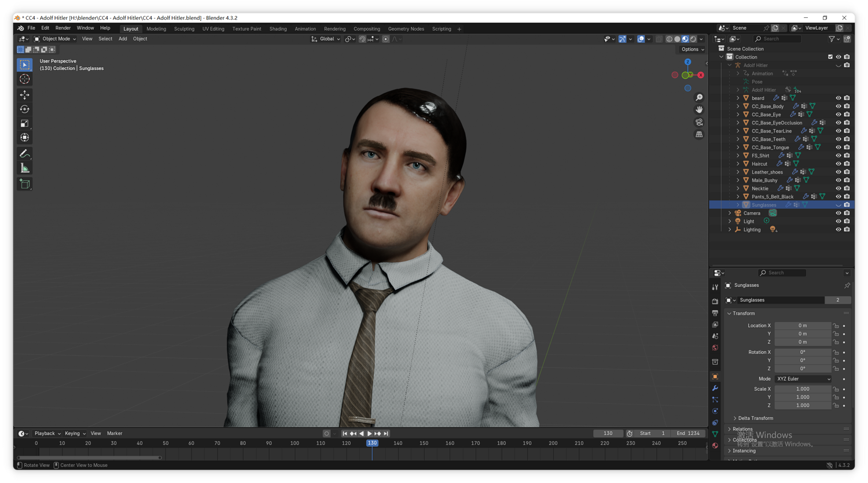Toggle the Snap magnet in viewport header
The width and height of the screenshot is (868, 483).
(x=362, y=39)
